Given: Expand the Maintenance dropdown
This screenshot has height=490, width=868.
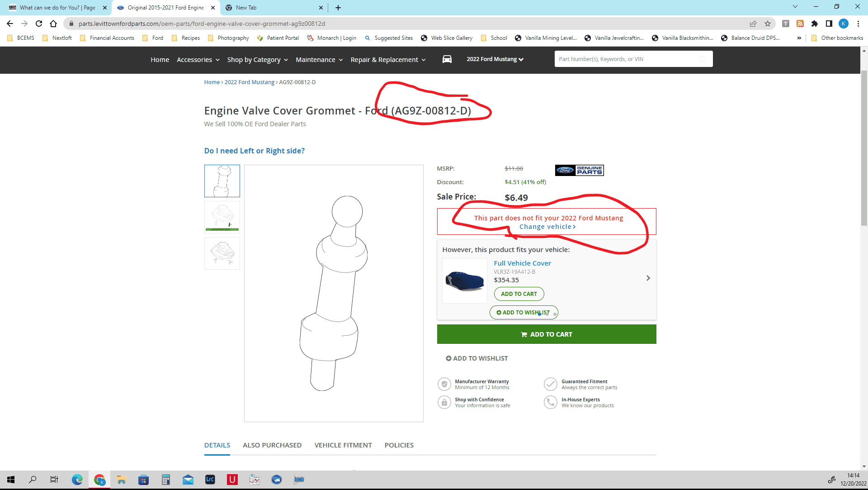Looking at the screenshot, I should tap(319, 60).
